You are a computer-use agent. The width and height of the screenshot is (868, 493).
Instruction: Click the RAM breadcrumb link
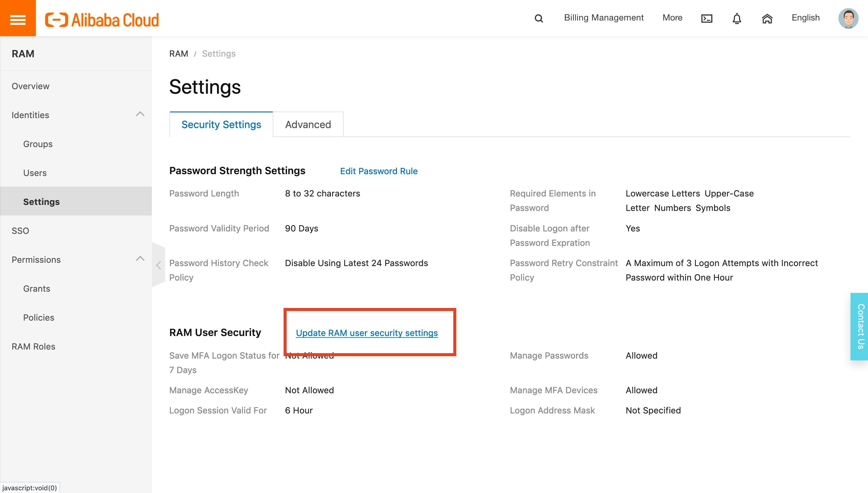click(178, 54)
